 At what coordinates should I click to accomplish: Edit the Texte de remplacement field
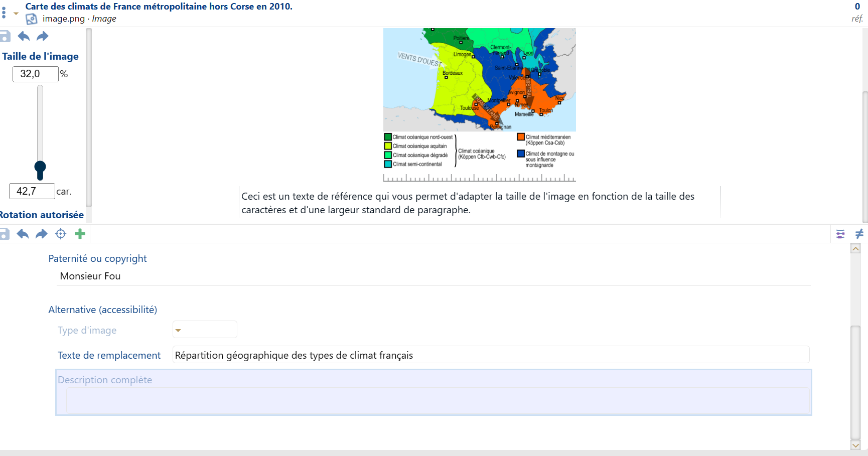click(491, 355)
